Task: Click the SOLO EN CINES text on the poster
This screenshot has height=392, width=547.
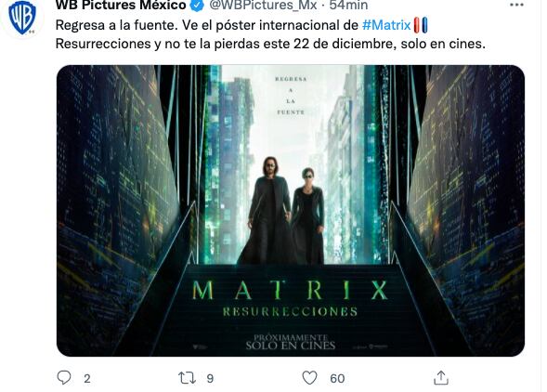Action: (x=291, y=346)
